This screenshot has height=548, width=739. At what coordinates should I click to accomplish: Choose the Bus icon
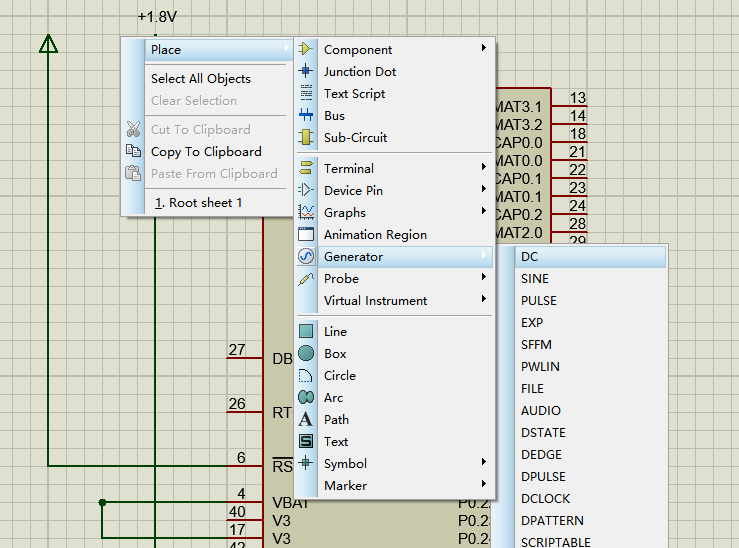click(306, 115)
